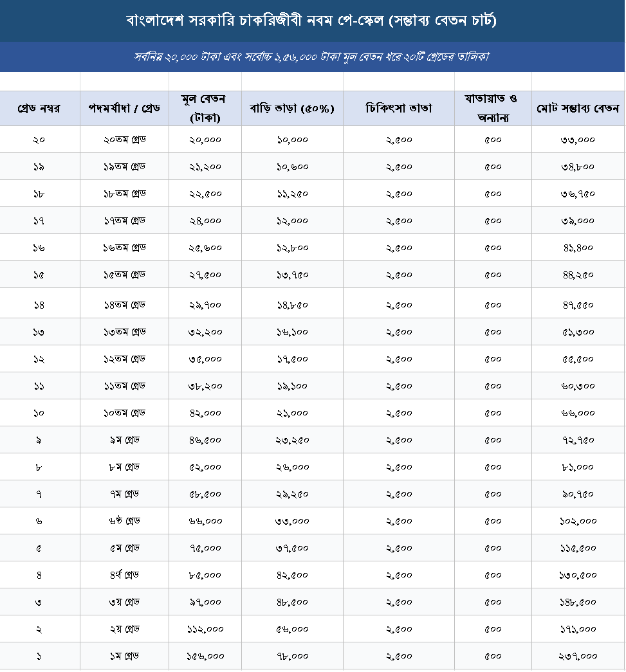Select total salary cell ৩৬,৭৫০
The image size is (626, 672).
pyautogui.click(x=578, y=194)
